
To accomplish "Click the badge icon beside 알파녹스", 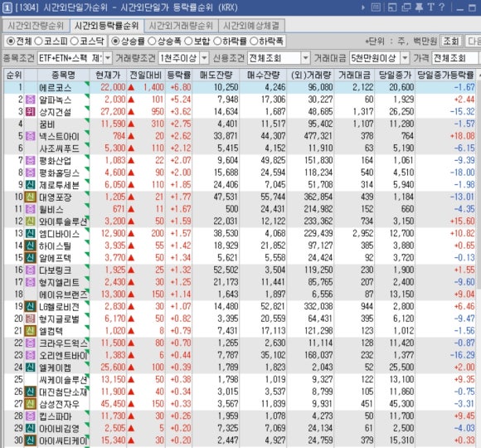I will coord(30,100).
